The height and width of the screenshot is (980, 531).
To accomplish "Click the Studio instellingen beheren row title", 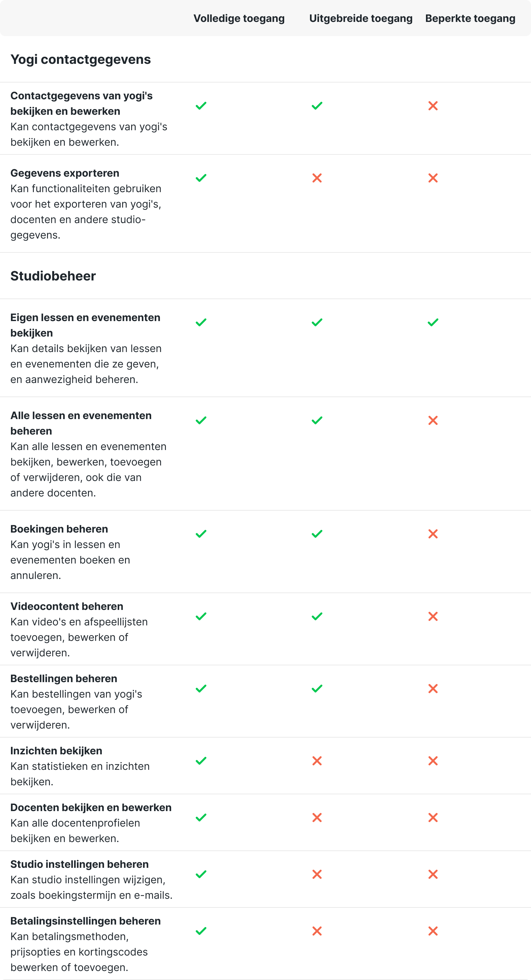I will click(80, 864).
